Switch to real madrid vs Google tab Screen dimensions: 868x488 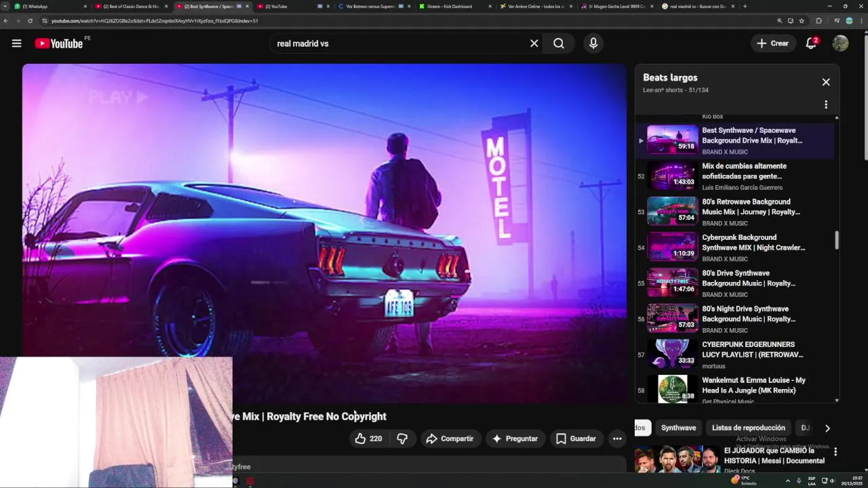click(x=697, y=6)
